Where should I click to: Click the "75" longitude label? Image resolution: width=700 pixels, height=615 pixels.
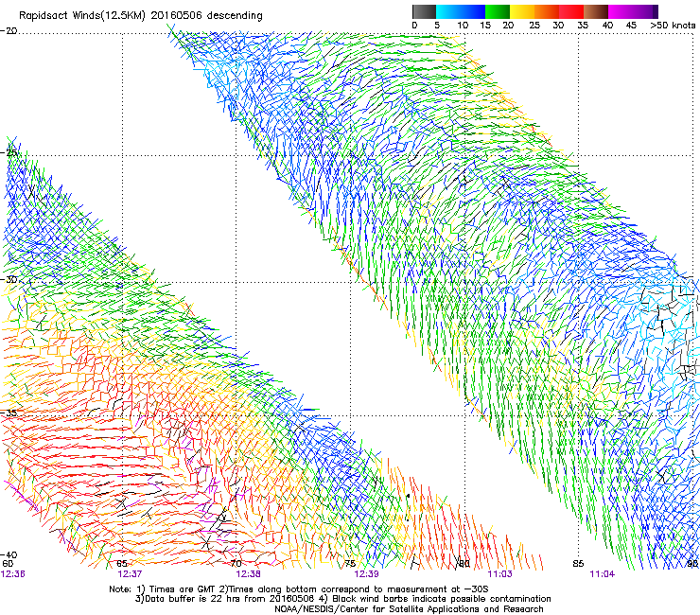point(350,564)
